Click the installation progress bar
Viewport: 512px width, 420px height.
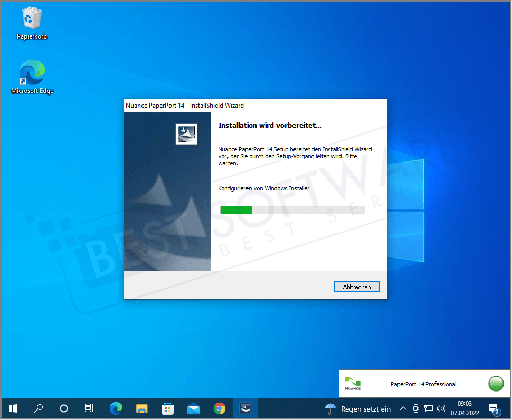tap(292, 209)
